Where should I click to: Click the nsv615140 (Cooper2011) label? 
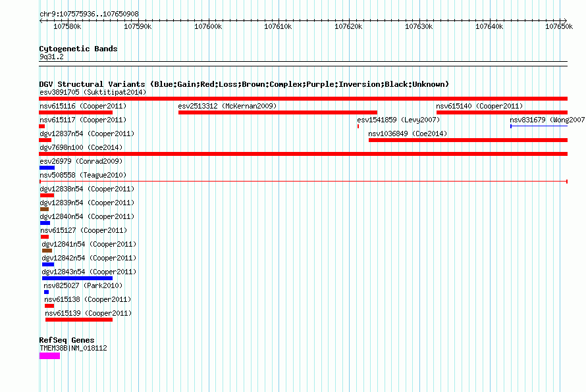coord(479,106)
